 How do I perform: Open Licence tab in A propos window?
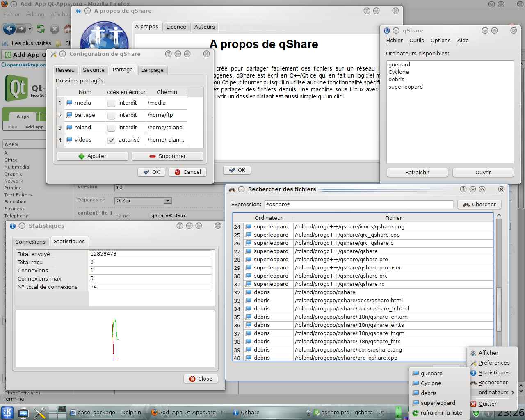point(176,27)
